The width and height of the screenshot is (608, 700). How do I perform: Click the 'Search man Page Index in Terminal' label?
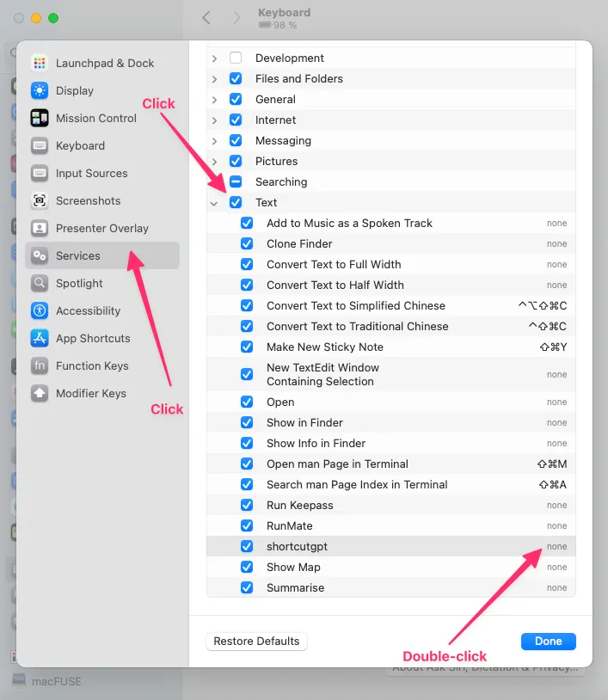pyautogui.click(x=357, y=484)
